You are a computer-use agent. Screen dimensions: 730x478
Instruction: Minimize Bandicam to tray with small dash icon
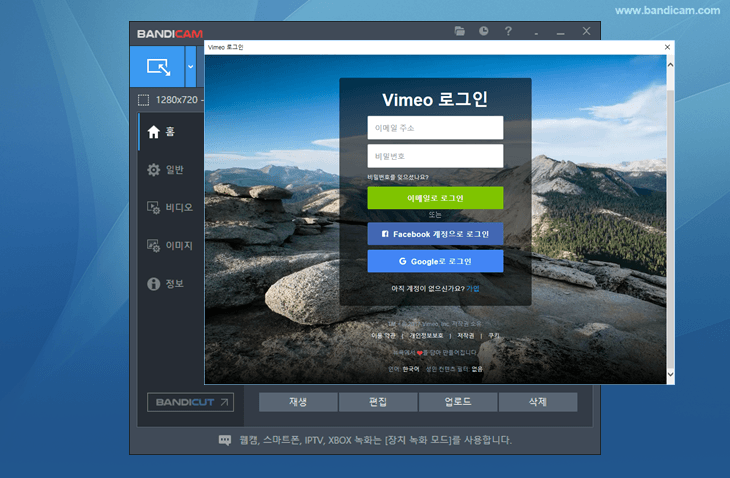(x=536, y=34)
